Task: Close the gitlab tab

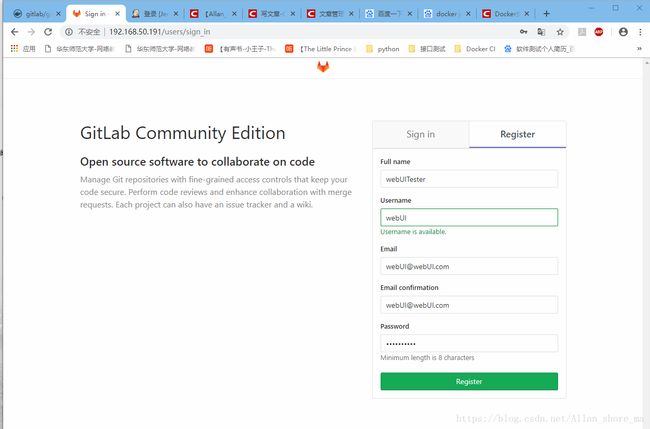Action: [58, 14]
